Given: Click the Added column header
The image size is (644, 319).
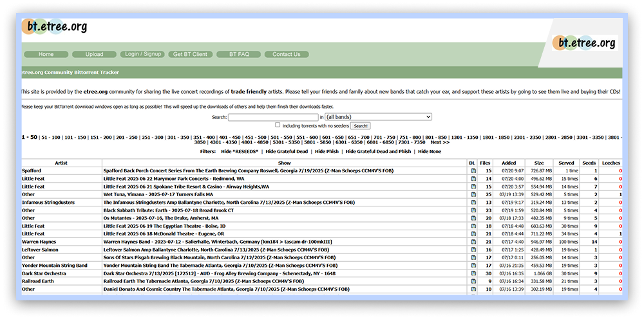Looking at the screenshot, I should (509, 163).
